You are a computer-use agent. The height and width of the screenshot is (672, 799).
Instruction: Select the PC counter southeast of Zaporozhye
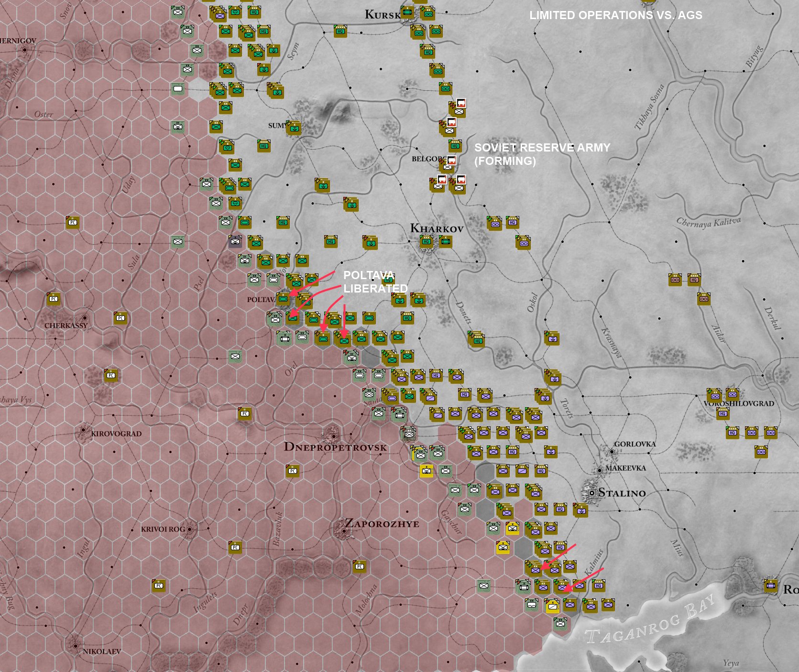[x=359, y=566]
